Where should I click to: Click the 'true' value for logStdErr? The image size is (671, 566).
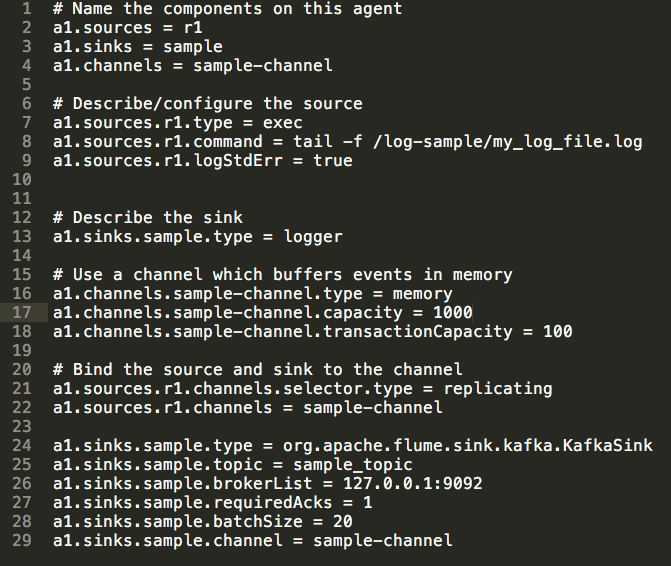pos(332,160)
